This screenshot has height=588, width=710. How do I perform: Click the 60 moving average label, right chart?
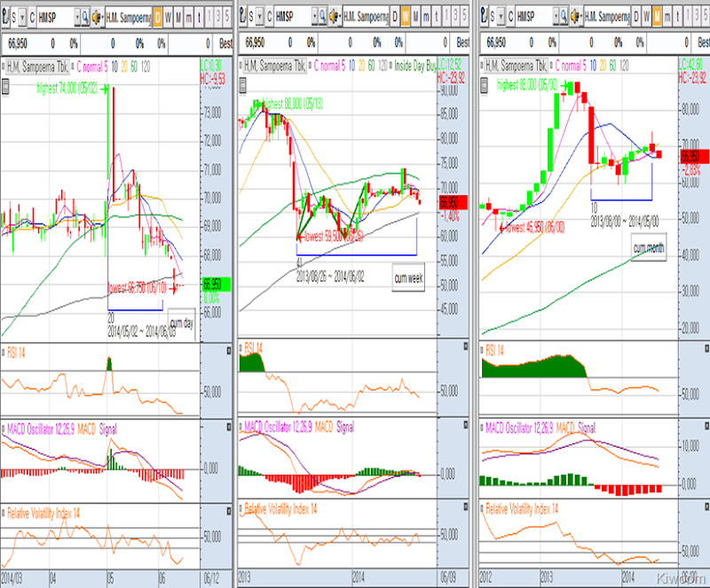pyautogui.click(x=612, y=67)
